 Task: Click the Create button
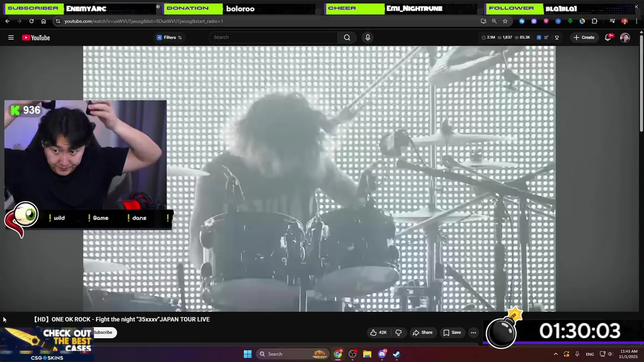584,37
